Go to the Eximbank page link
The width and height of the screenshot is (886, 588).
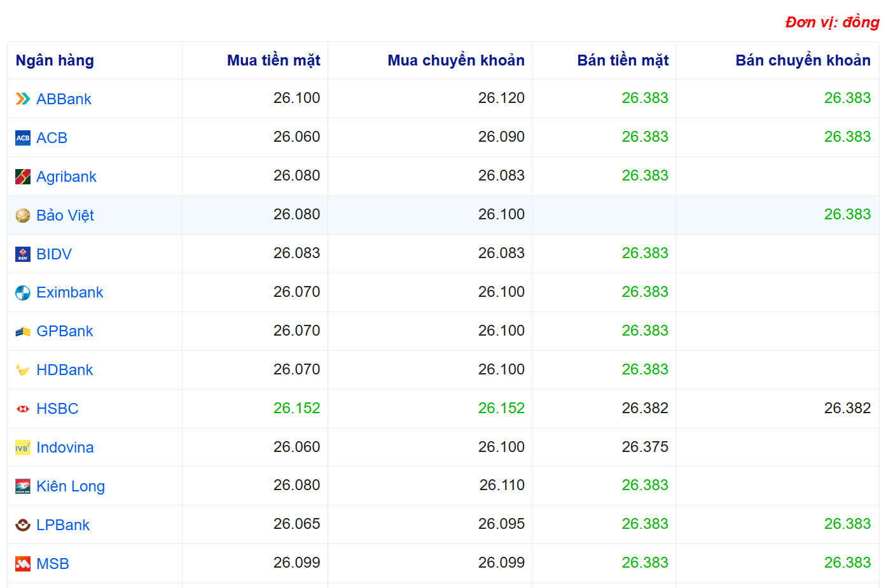pos(69,292)
